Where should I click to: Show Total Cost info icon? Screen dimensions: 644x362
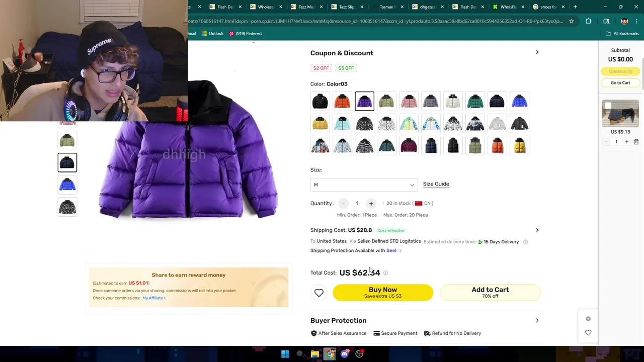[x=386, y=273]
